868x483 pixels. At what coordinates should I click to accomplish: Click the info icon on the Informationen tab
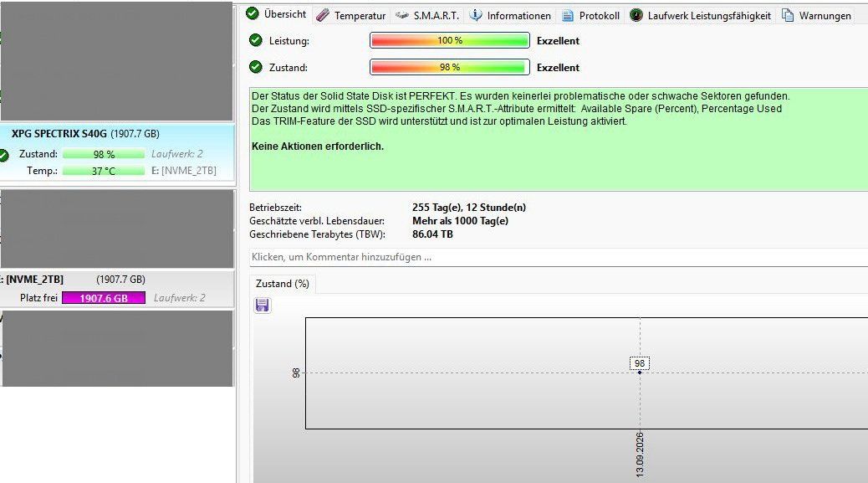(x=476, y=15)
